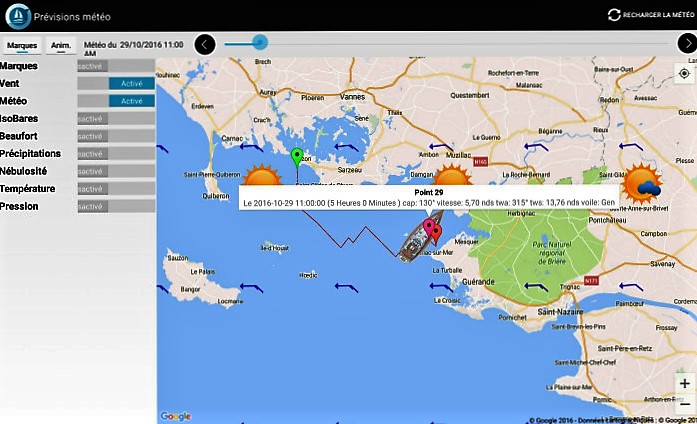697x424 pixels.
Task: Click the sun icon near Damgan
Action: click(452, 175)
